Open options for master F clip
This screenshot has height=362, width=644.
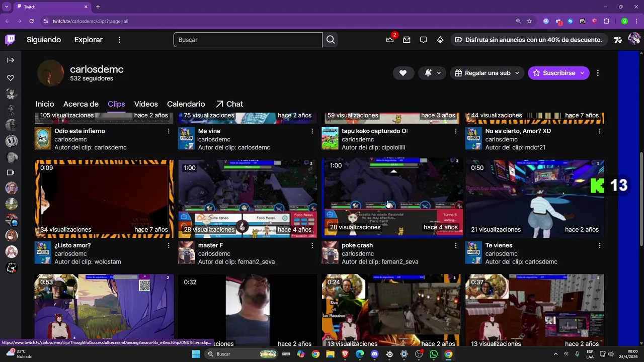pyautogui.click(x=312, y=245)
